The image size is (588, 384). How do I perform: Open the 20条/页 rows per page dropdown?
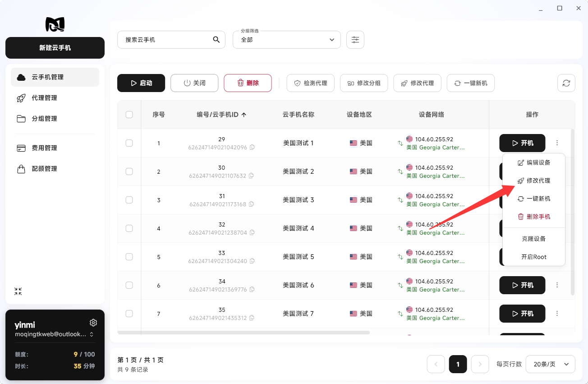(551, 364)
